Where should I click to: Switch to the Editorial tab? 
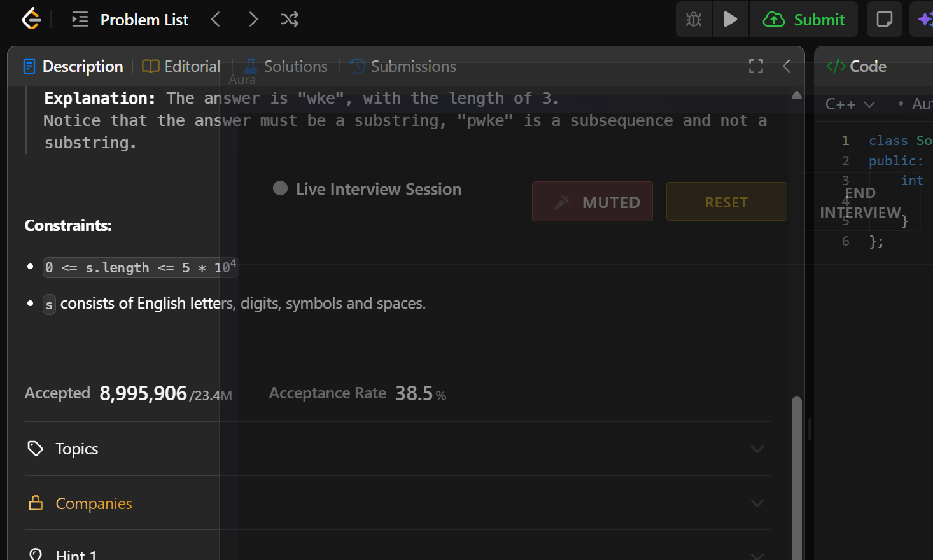click(181, 66)
